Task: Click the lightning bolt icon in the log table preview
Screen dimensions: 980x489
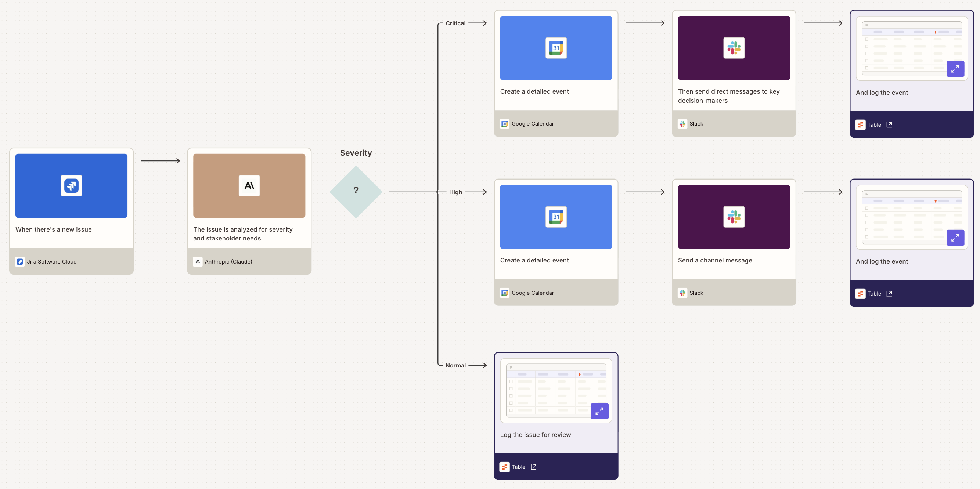Action: [935, 32]
